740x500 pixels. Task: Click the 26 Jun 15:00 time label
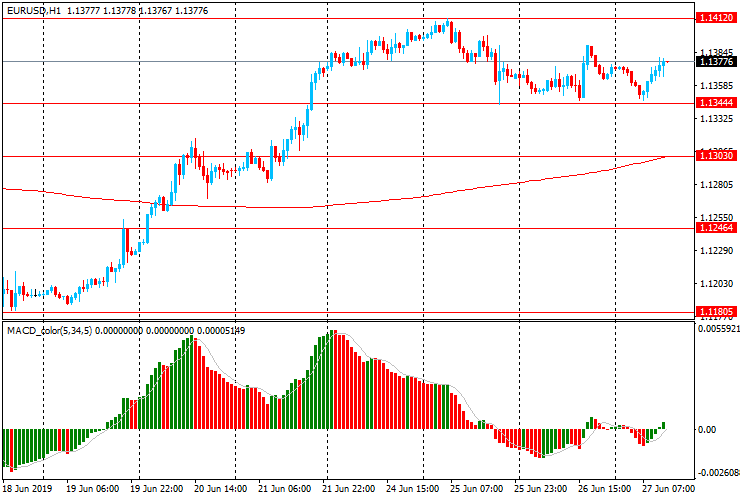pos(605,488)
